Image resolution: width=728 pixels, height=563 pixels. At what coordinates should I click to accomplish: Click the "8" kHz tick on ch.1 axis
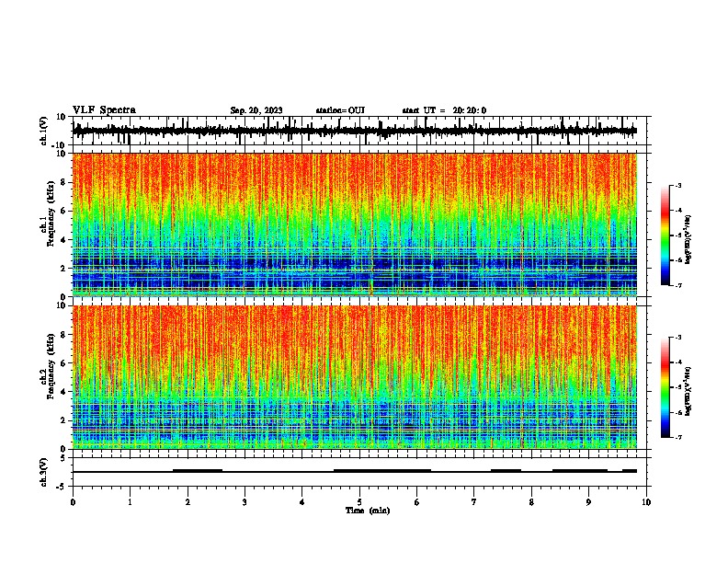coord(64,182)
